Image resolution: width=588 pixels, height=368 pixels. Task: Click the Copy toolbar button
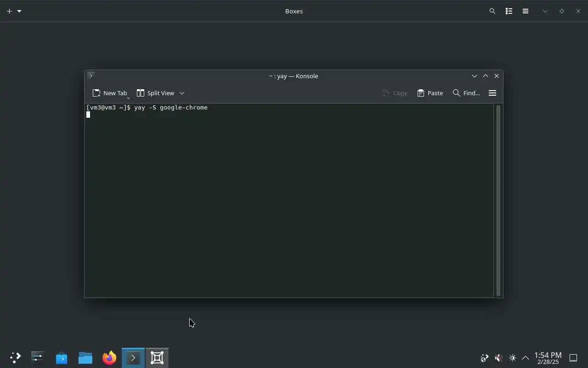pos(395,93)
